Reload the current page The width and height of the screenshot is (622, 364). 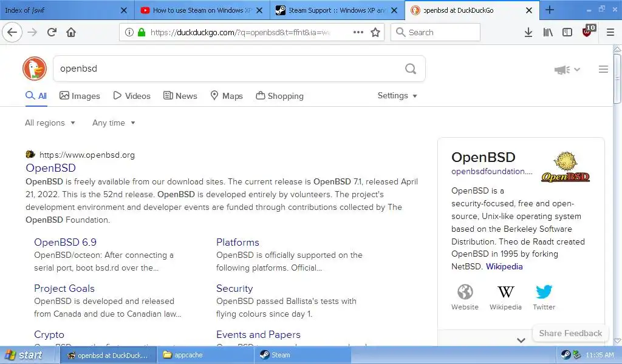coord(52,32)
